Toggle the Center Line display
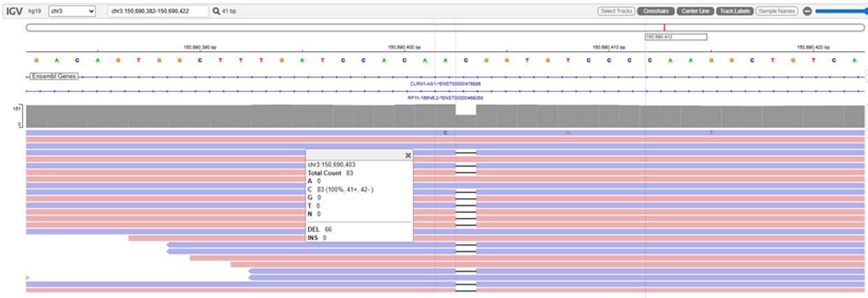868x298 pixels. coord(695,11)
